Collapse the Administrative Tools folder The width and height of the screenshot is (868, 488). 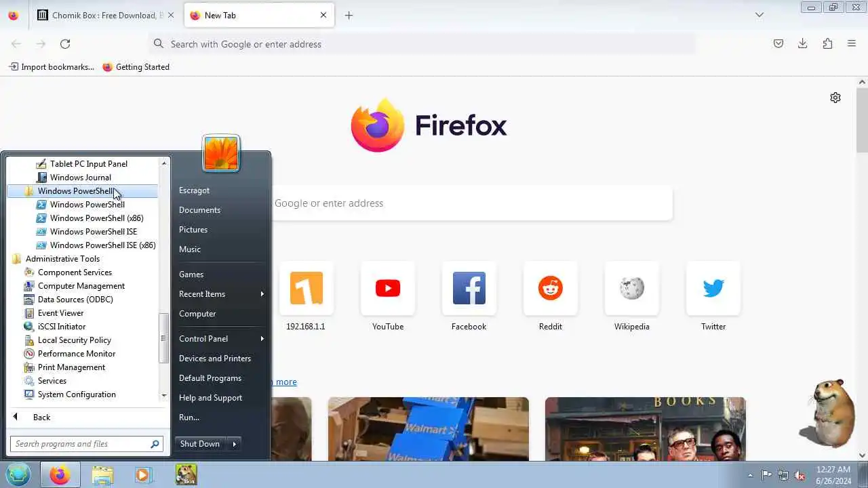click(62, 259)
